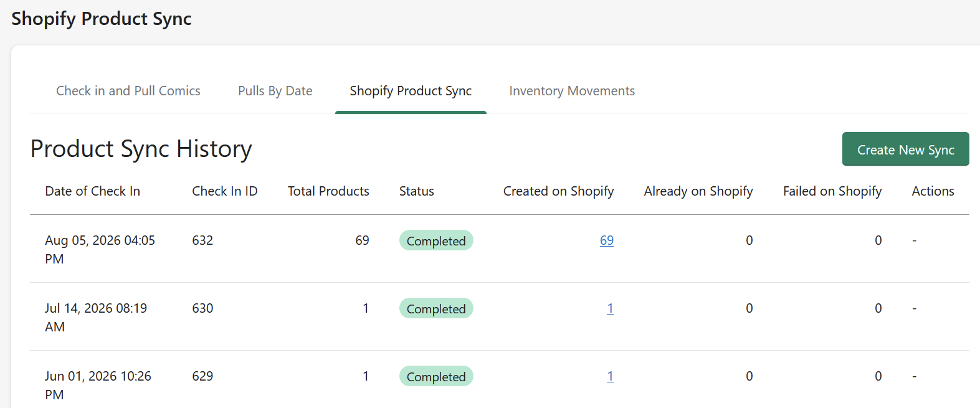
Task: Click the Actions column header
Action: [x=933, y=191]
